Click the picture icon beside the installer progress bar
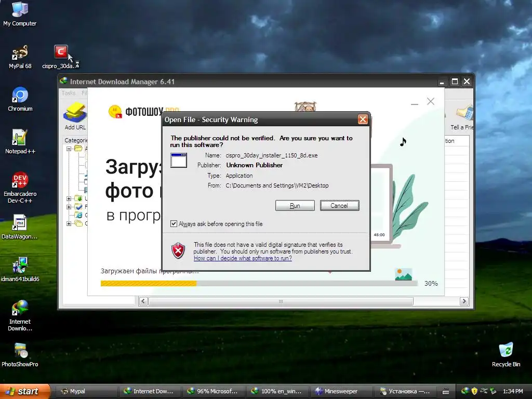This screenshot has width=532, height=399. (403, 274)
